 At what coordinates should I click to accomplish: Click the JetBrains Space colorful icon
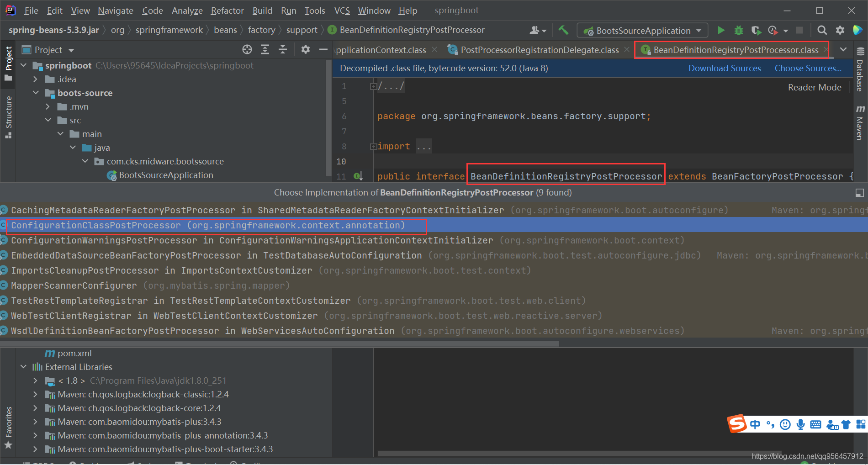[x=857, y=30]
